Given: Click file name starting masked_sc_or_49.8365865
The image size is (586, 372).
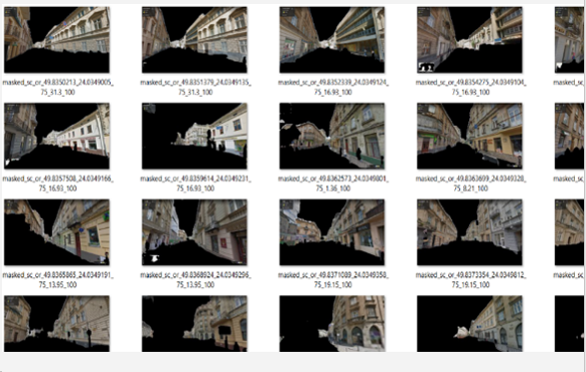Looking at the screenshot, I should pyautogui.click(x=58, y=280).
